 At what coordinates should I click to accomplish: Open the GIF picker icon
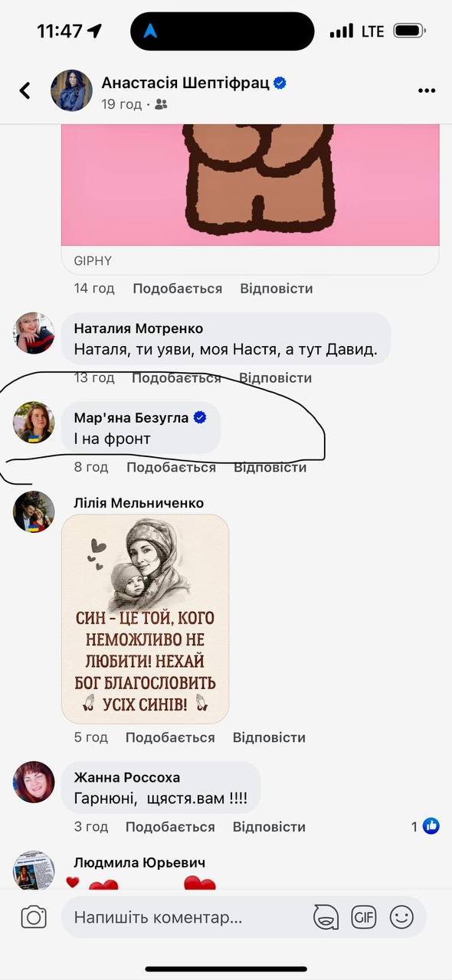pyautogui.click(x=363, y=916)
